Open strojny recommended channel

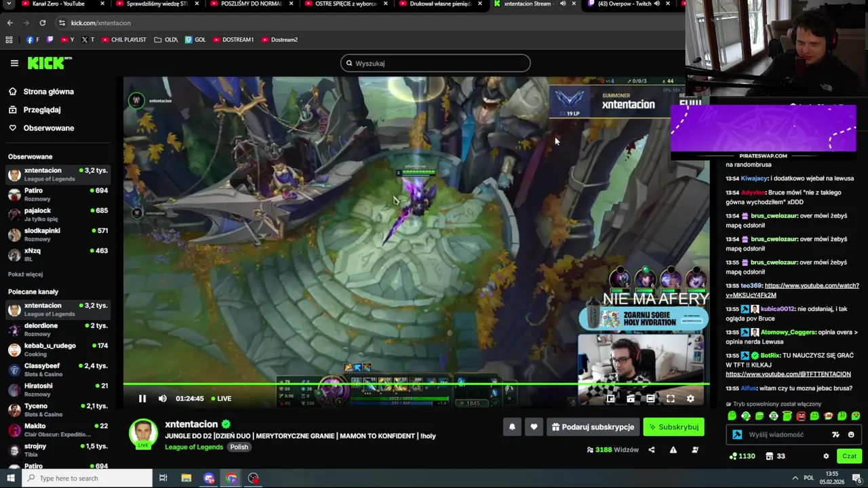tap(58, 450)
